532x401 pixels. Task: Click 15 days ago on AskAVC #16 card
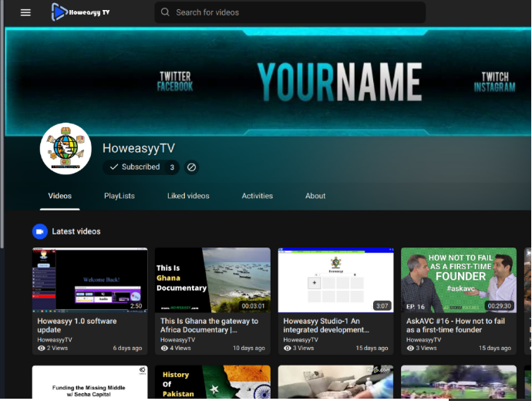click(x=495, y=348)
